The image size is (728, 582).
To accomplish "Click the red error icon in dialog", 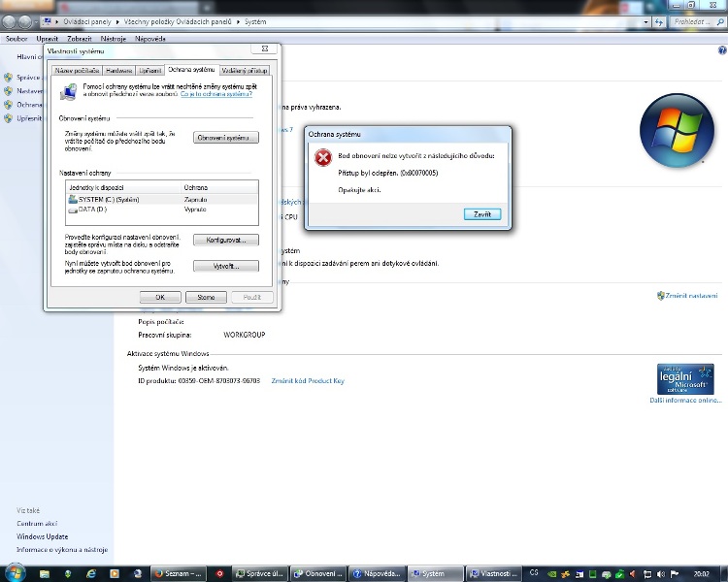I will click(x=324, y=159).
